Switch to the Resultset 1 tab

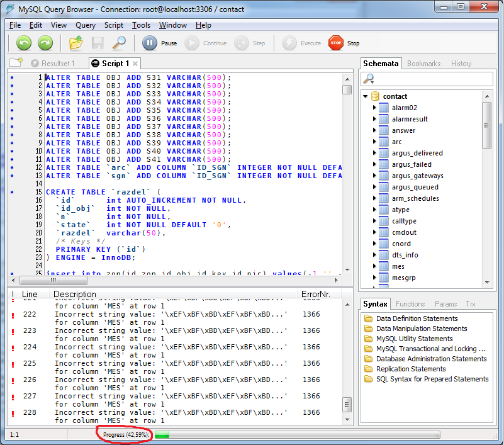[x=53, y=64]
